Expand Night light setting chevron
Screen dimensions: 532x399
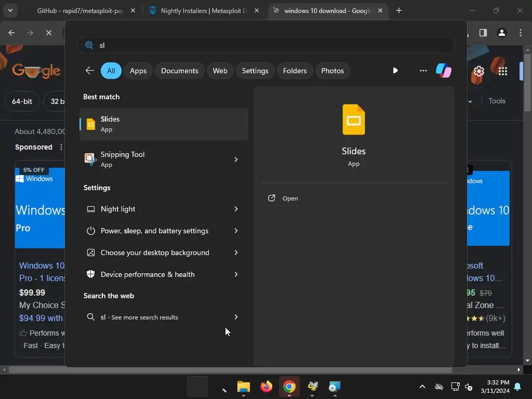[x=236, y=209]
